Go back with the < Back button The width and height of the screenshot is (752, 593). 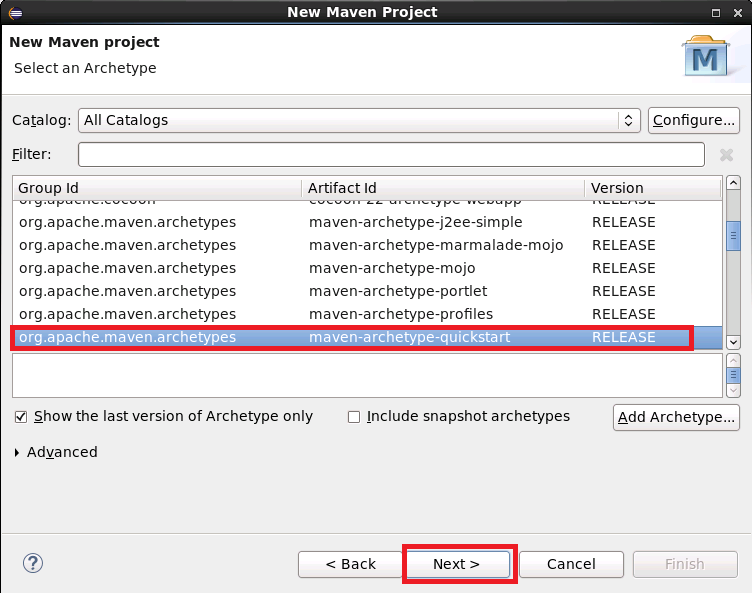point(350,564)
